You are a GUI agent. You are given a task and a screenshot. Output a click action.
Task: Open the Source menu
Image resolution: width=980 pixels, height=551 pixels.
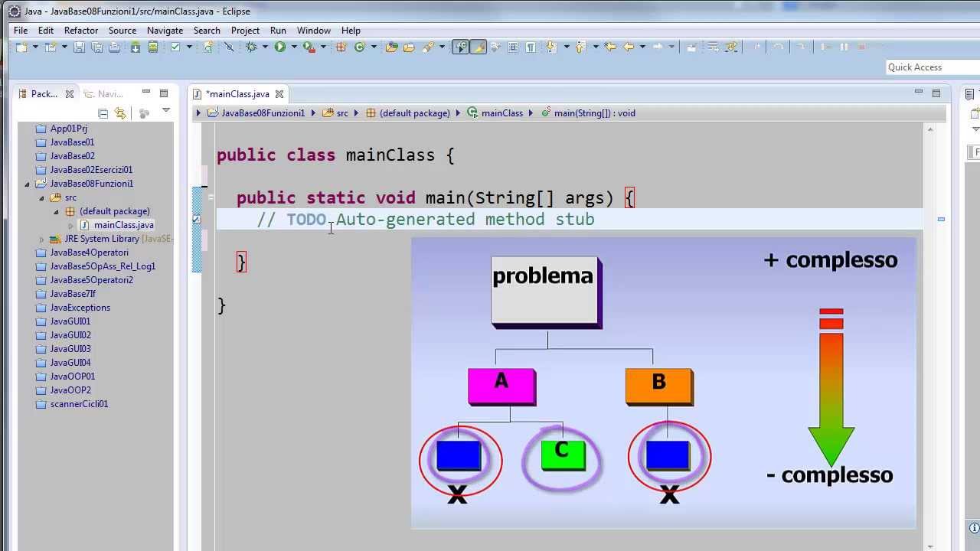[122, 31]
